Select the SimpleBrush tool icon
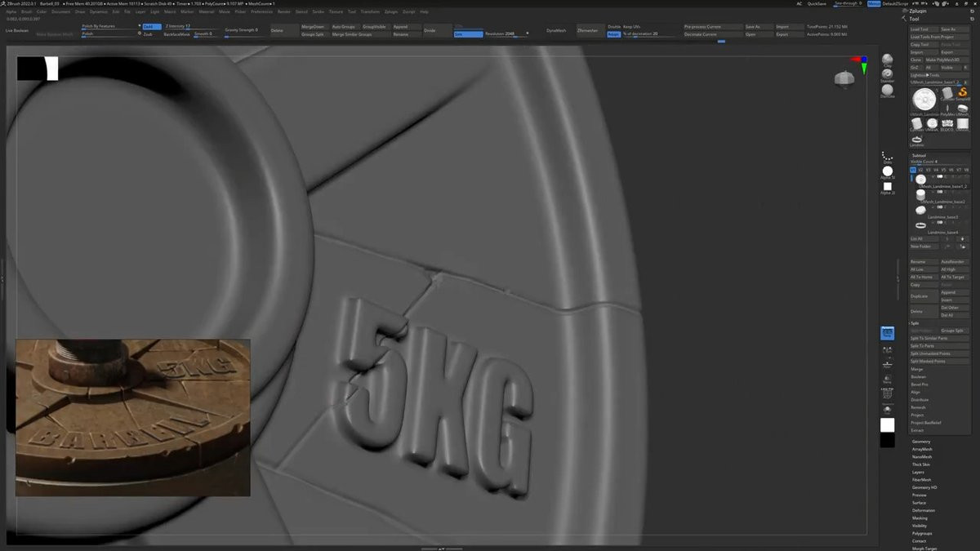980x551 pixels. (963, 94)
